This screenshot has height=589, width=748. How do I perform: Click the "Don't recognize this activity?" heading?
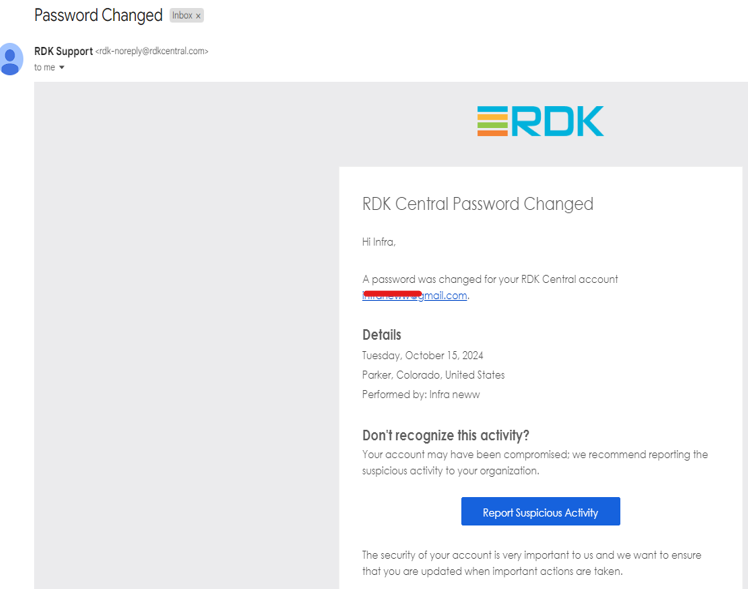pos(445,435)
